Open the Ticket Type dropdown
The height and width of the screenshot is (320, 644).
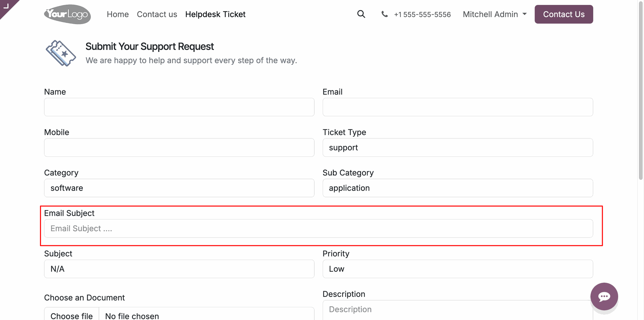point(458,148)
